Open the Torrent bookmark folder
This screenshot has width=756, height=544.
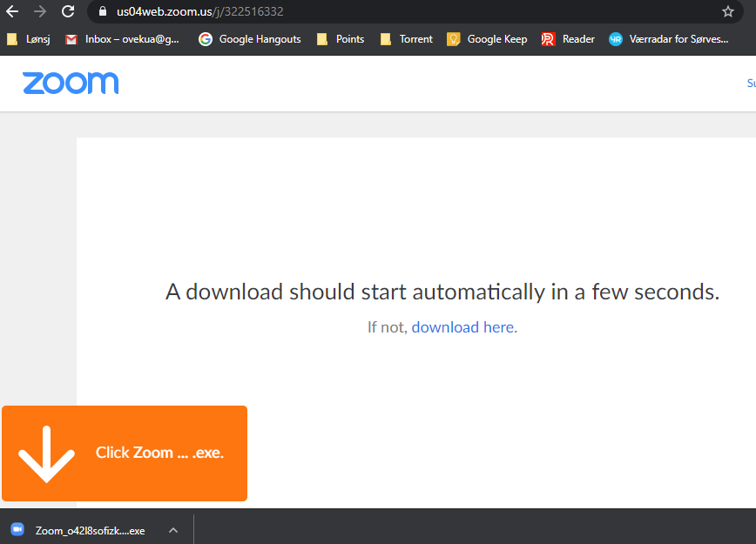pos(407,39)
